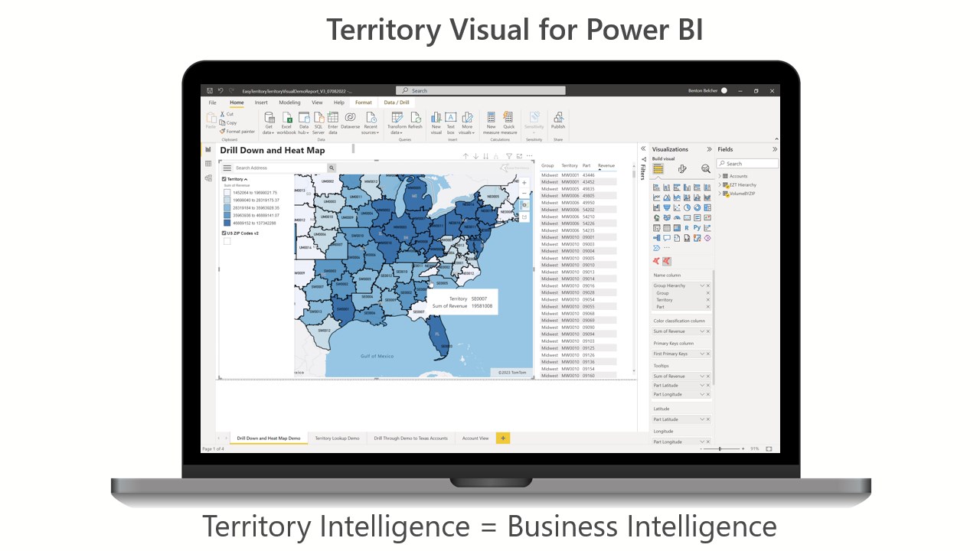Viewport: 980px width, 551px height.
Task: Open the Format ribbon tab
Action: (364, 102)
